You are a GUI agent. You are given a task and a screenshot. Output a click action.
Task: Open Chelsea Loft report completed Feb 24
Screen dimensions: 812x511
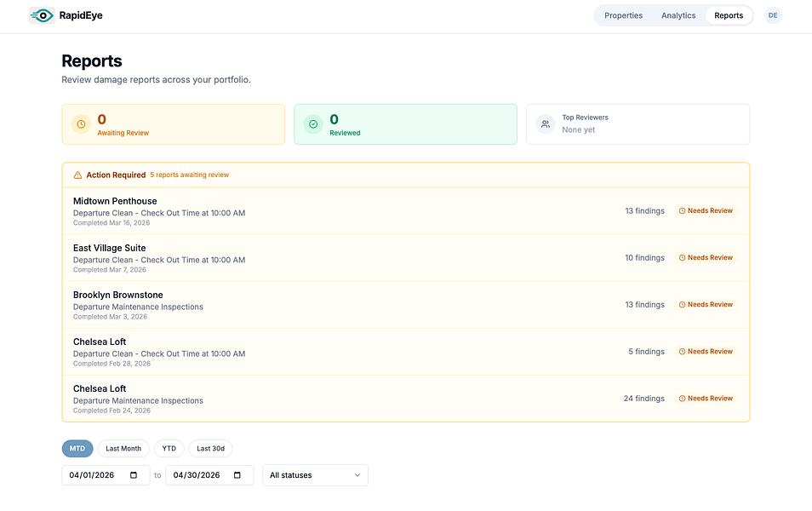[x=406, y=399]
